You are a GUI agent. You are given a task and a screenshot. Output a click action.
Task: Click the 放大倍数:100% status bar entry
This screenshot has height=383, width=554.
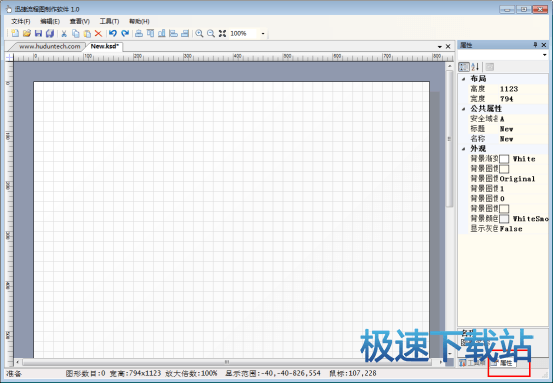191,373
